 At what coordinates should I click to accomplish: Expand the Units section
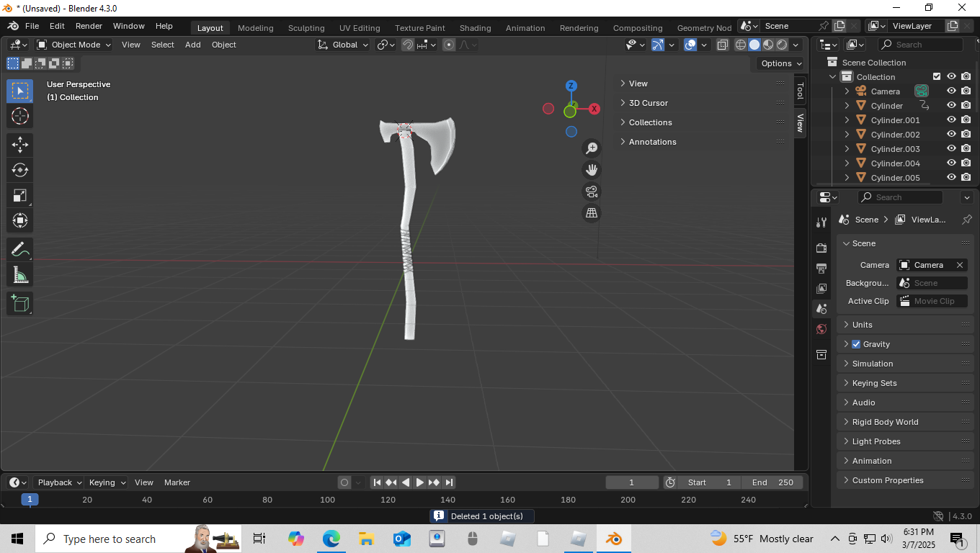tap(861, 324)
